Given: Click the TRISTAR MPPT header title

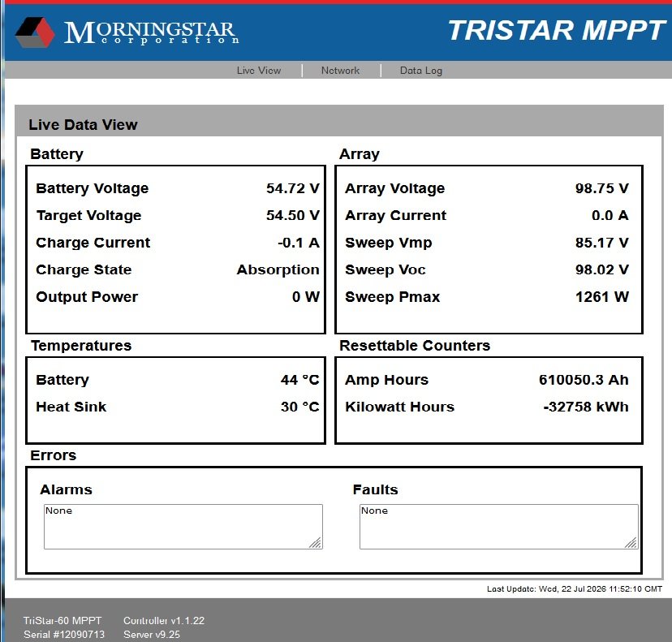Looking at the screenshot, I should coord(556,30).
